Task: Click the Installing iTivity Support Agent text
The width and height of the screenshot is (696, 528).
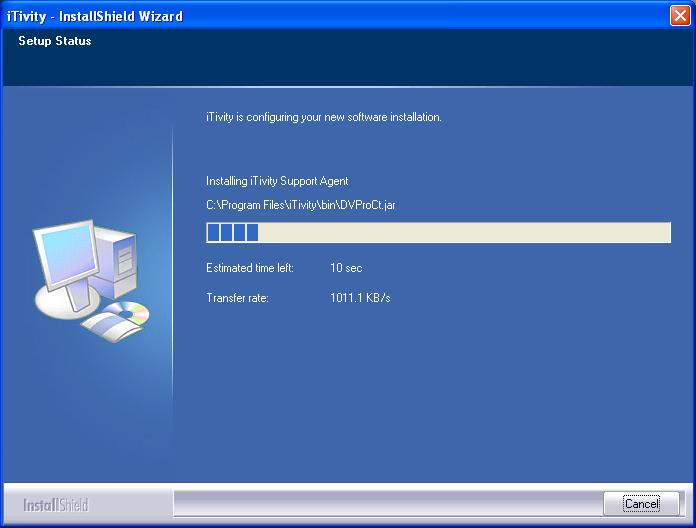Action: pos(277,181)
